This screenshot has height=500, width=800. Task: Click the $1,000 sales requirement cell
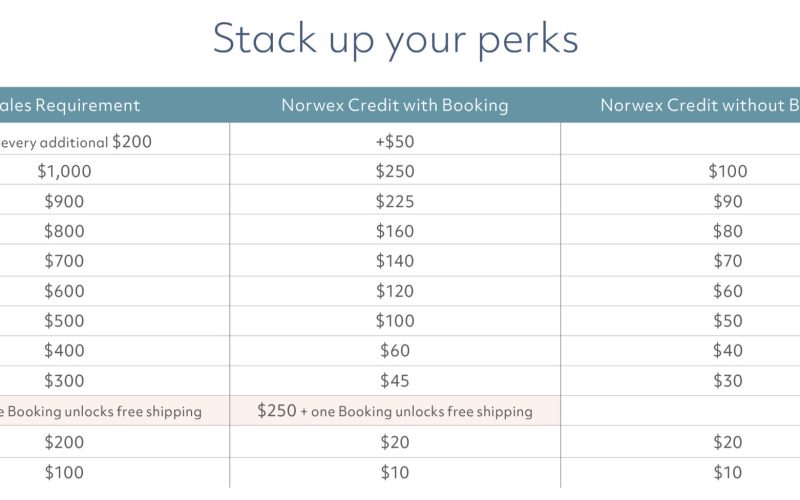tap(64, 171)
